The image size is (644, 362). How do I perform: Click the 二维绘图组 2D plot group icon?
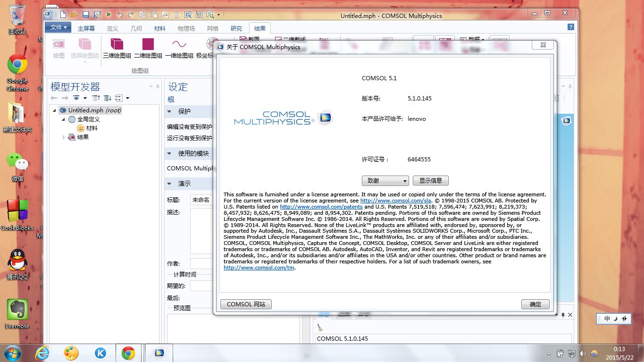(148, 45)
